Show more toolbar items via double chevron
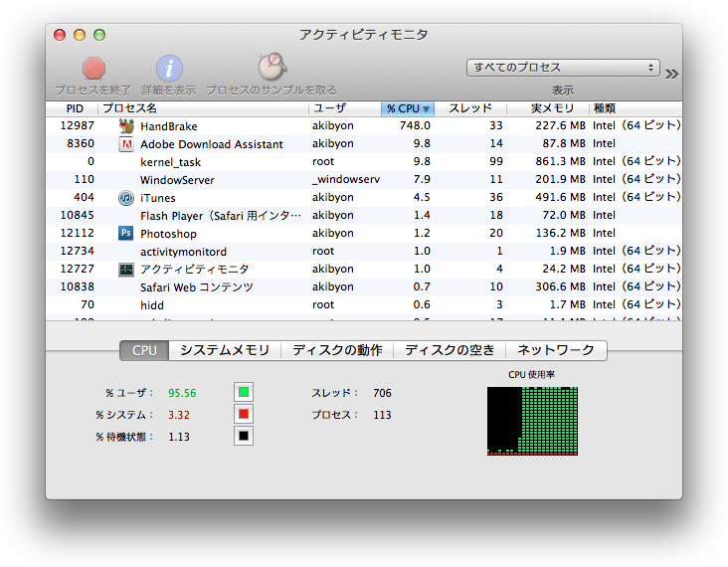The width and height of the screenshot is (728, 567). click(671, 74)
